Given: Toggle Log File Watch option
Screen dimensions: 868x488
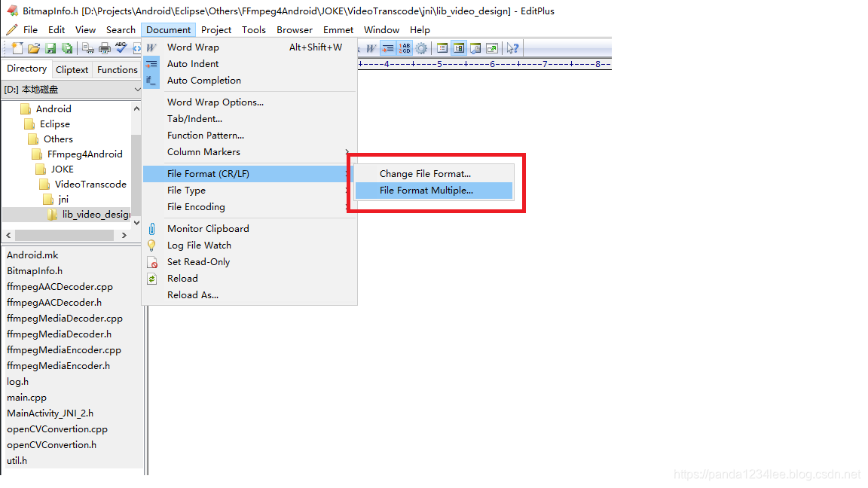Looking at the screenshot, I should point(249,245).
